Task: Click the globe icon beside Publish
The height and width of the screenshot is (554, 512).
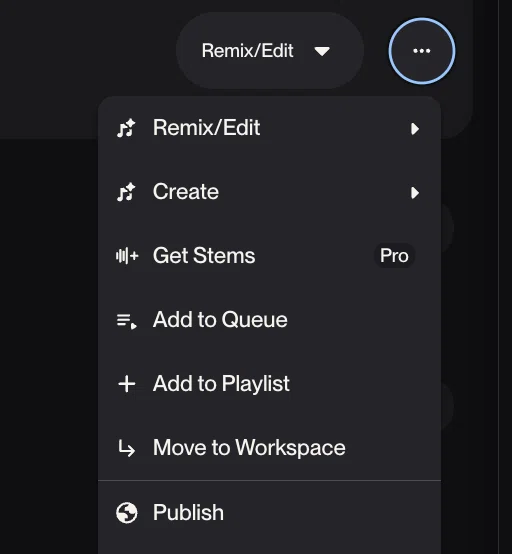Action: (x=126, y=512)
